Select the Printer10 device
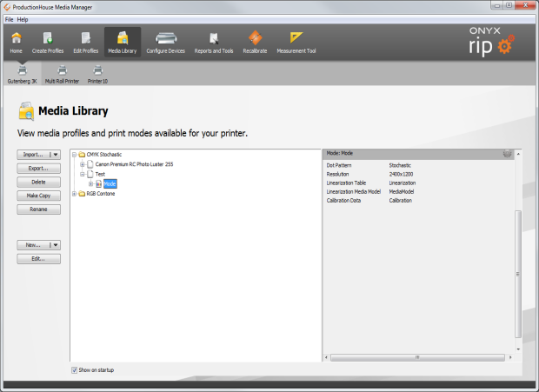The height and width of the screenshot is (392, 539). click(97, 74)
